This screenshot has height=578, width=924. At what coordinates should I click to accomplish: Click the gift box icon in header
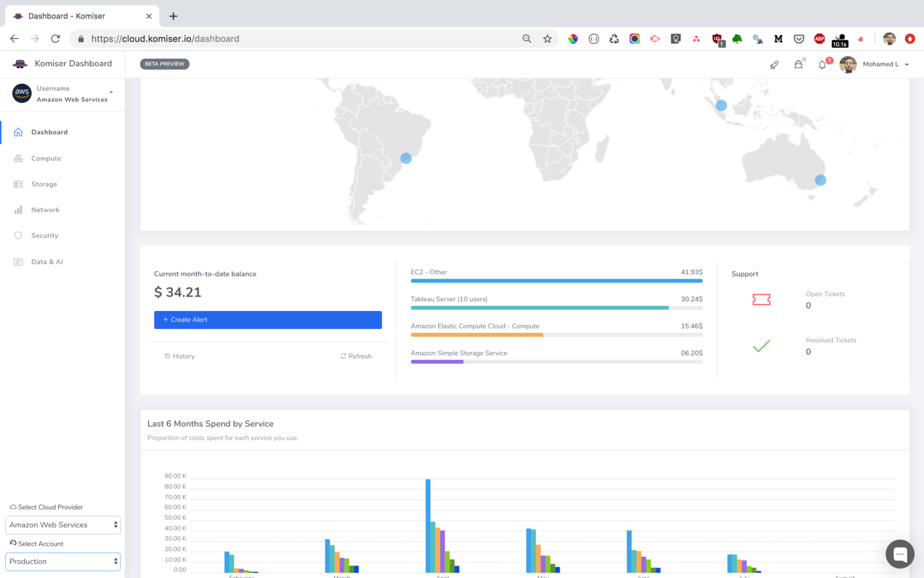point(798,65)
